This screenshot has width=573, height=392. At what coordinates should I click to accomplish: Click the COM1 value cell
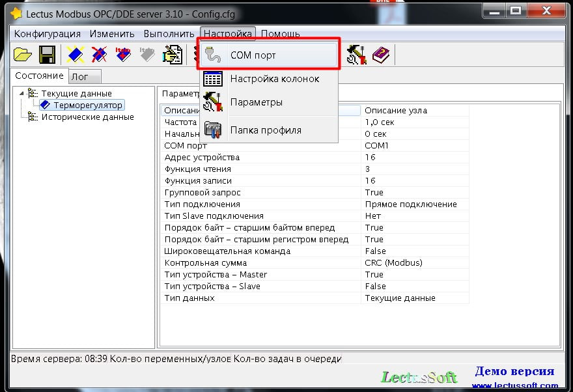(x=415, y=145)
